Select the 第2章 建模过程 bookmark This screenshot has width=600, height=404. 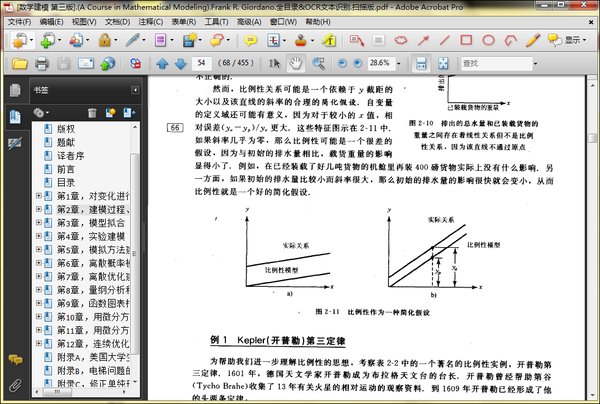[x=93, y=209]
